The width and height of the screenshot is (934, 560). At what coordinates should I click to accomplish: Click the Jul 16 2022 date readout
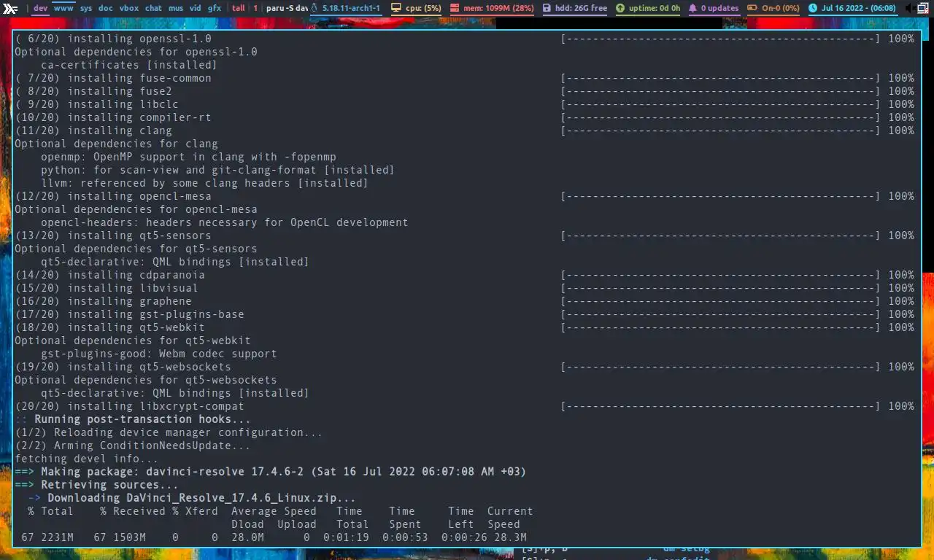click(859, 9)
